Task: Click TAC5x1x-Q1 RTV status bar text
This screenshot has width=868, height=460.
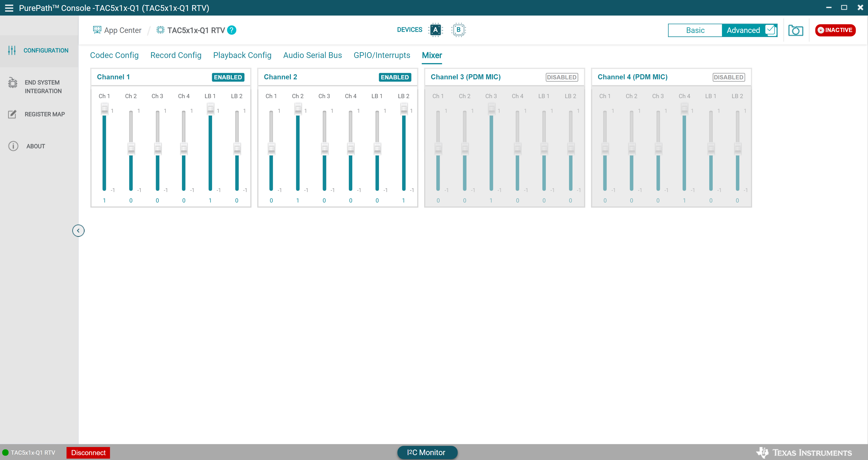Action: click(x=33, y=453)
